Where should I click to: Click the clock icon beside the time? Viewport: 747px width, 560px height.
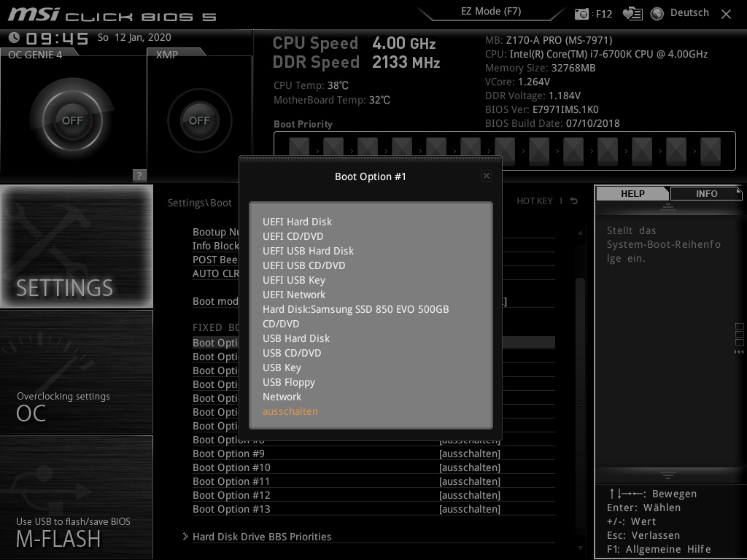point(15,37)
